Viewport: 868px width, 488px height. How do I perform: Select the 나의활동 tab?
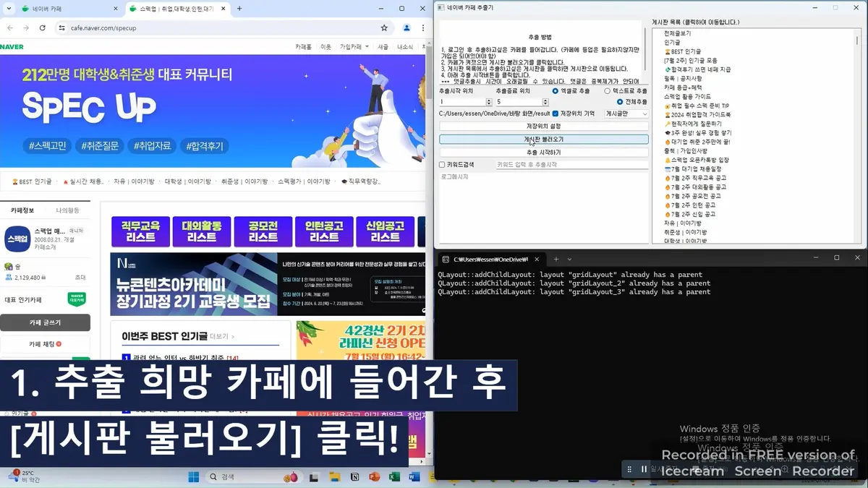pos(67,210)
